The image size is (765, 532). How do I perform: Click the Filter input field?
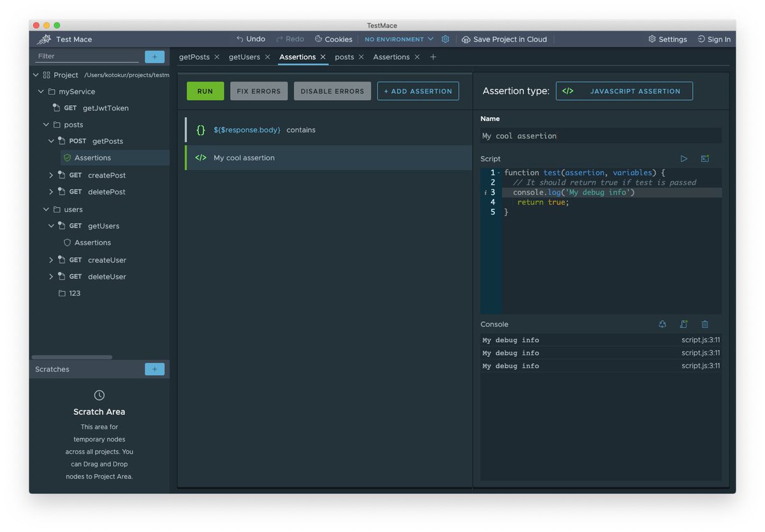click(87, 57)
